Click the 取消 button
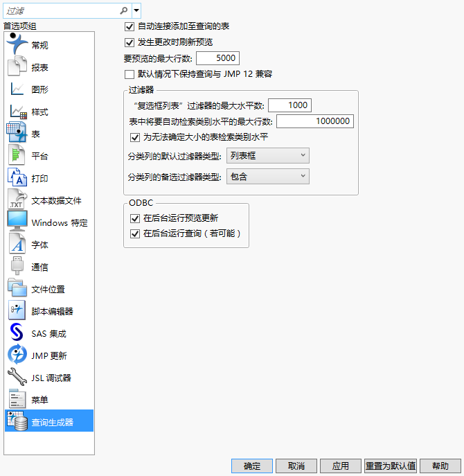This screenshot has height=476, width=464. 296,466
